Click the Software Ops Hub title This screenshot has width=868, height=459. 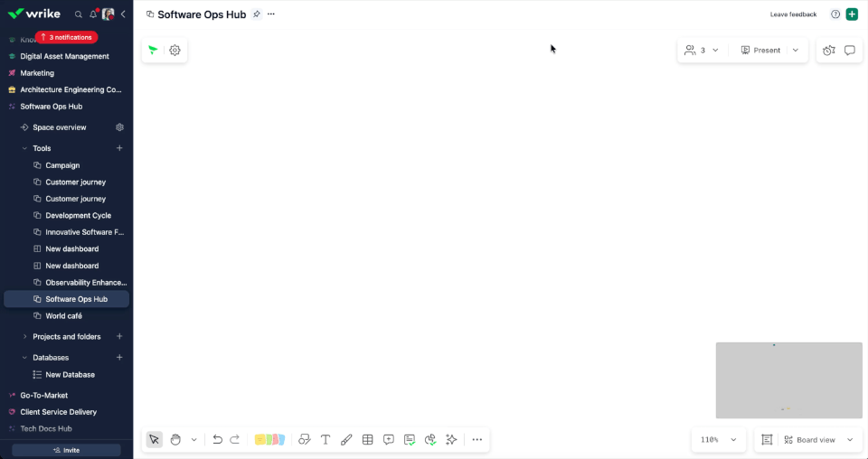(x=202, y=14)
